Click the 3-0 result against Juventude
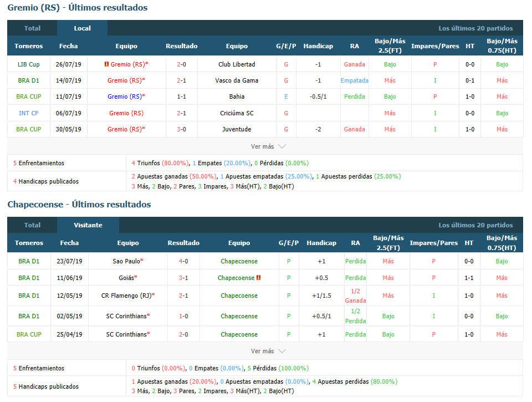This screenshot has height=402, width=532. point(182,129)
